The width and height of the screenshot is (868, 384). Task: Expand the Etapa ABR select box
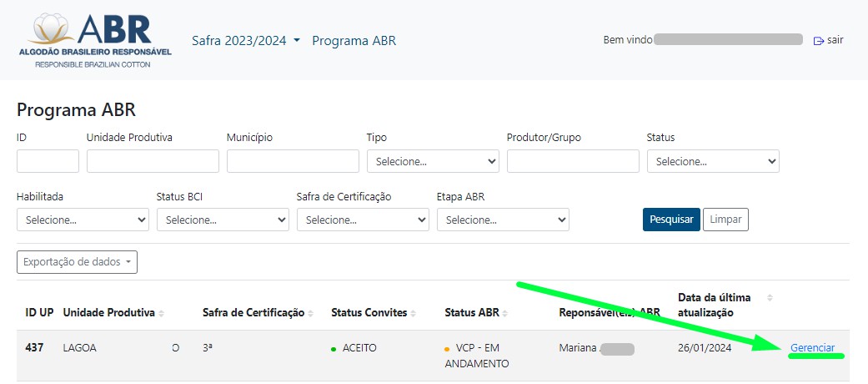pos(503,220)
